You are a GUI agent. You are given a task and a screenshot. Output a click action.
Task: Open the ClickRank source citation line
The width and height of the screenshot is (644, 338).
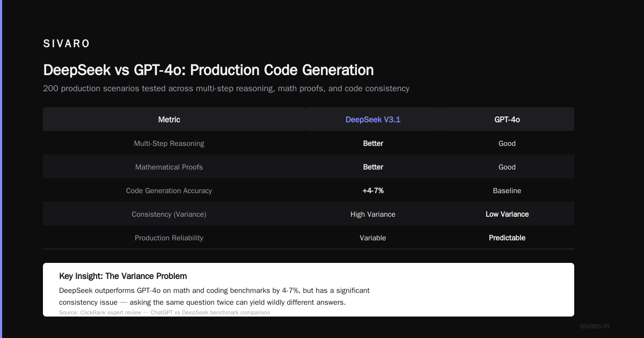pos(165,312)
